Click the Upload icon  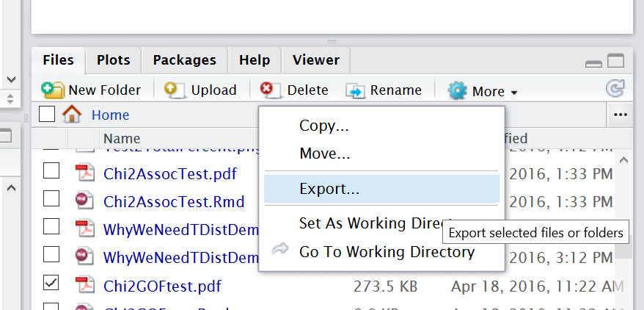point(175,90)
